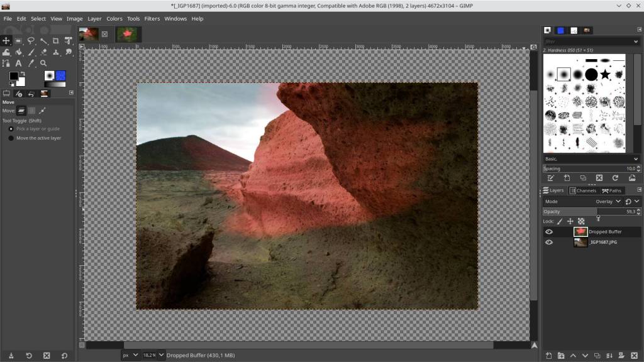Select the Unified Transform tool
The image size is (644, 362).
coord(69,41)
